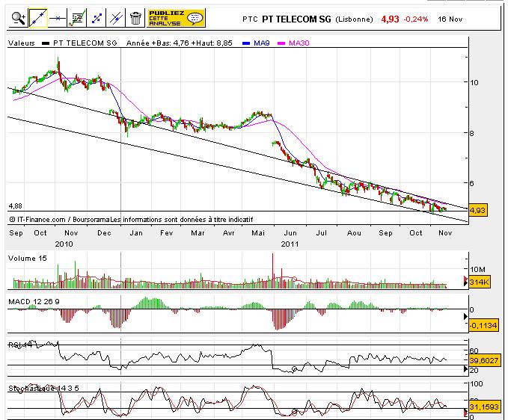Click the Stochastique 14 3 5 label
Image resolution: width=508 pixels, height=420 pixels.
43,388
